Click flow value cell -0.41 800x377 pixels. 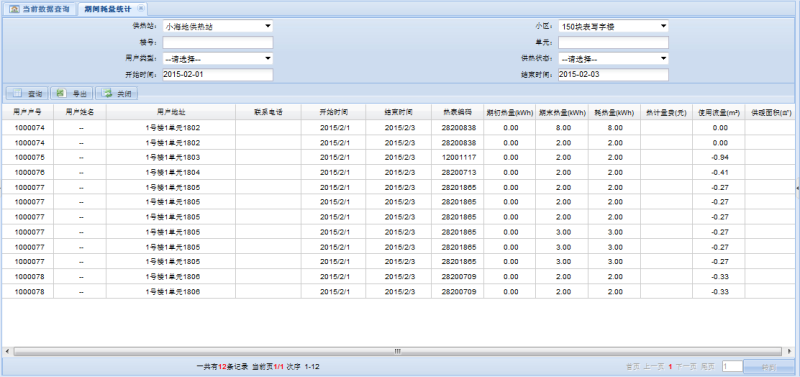tap(719, 172)
